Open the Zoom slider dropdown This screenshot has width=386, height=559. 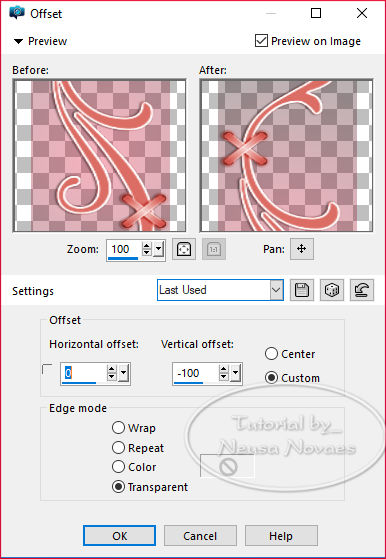(x=158, y=249)
